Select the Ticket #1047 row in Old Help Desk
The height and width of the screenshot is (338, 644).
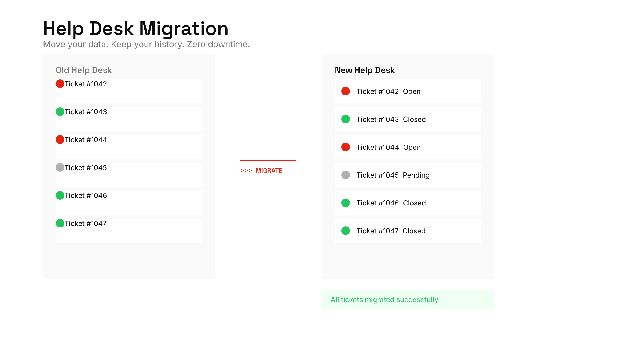point(128,230)
